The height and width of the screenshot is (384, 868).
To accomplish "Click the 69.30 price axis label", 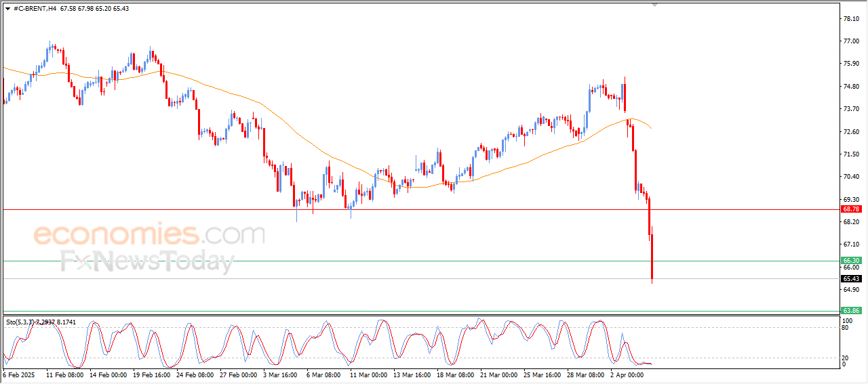I will coord(851,200).
